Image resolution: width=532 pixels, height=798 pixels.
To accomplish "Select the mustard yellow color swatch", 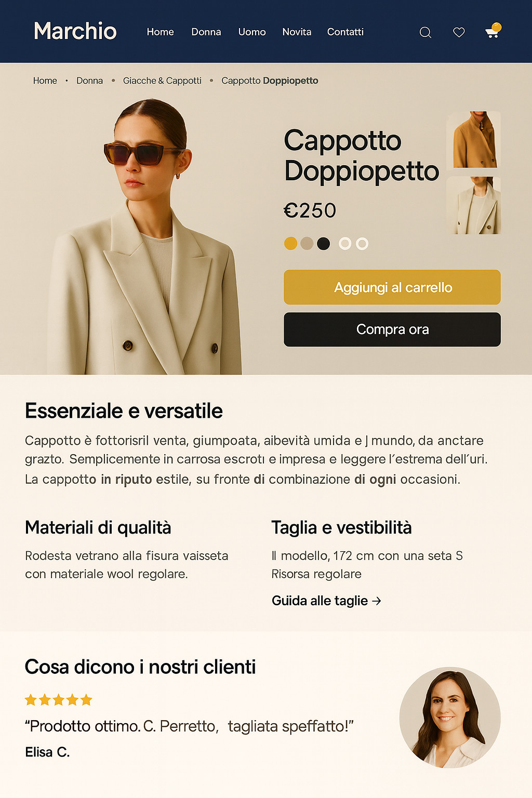I will (x=291, y=243).
